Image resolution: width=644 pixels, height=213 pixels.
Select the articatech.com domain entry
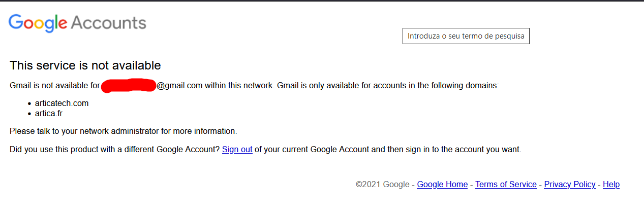[62, 103]
